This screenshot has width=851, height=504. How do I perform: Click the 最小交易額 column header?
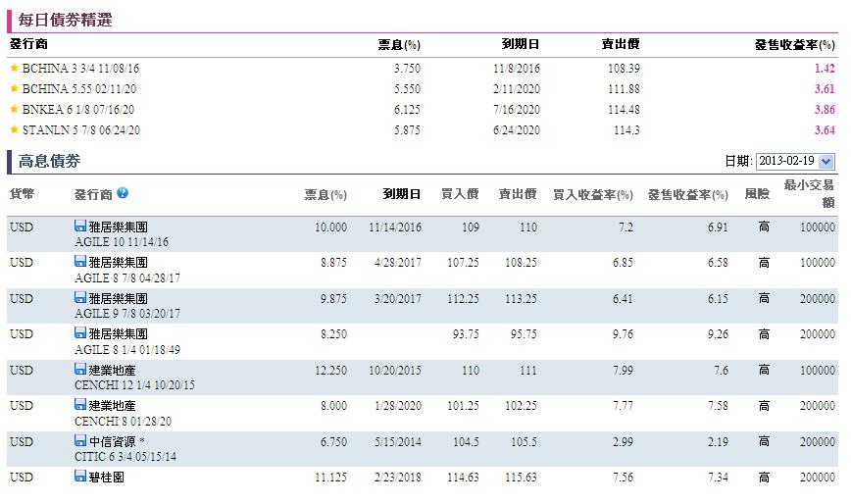pos(809,194)
